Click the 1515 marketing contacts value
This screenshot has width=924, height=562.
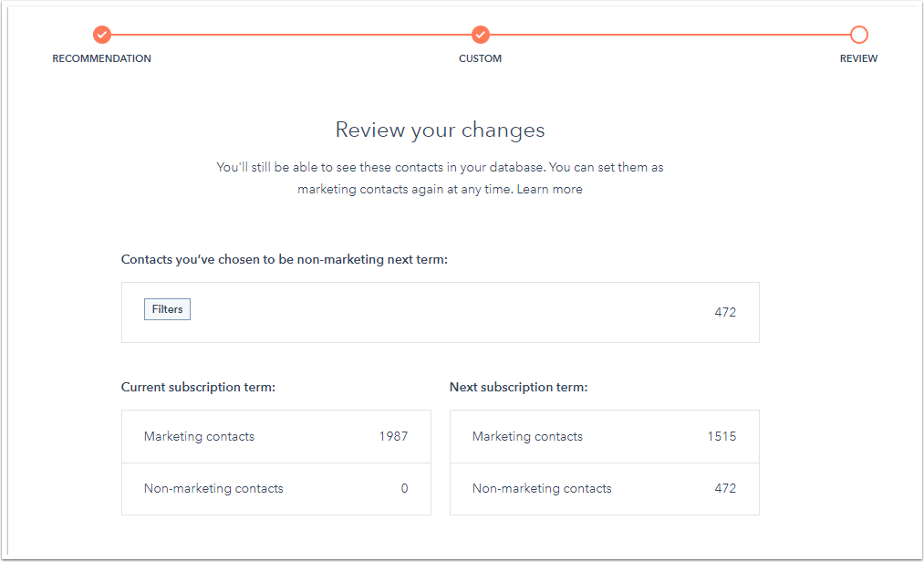(x=722, y=436)
